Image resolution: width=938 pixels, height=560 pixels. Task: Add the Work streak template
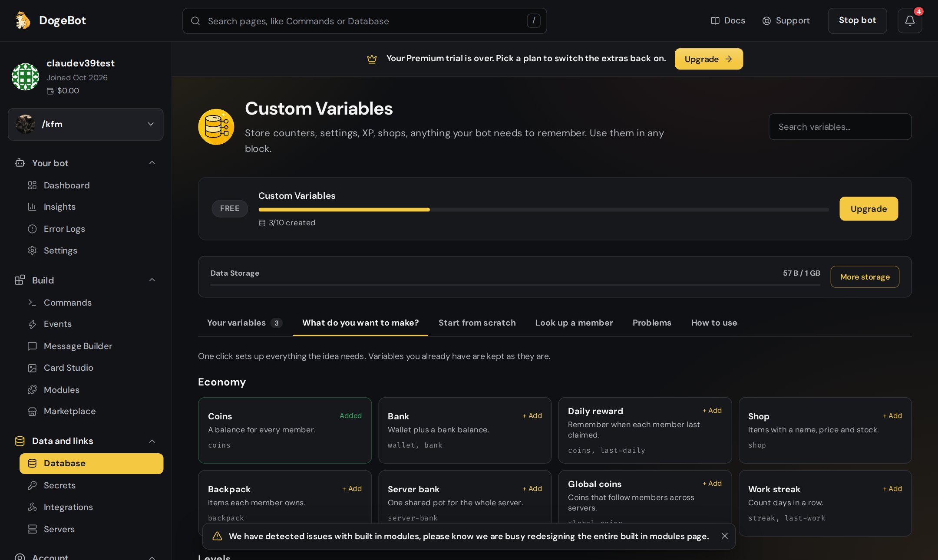[892, 488]
